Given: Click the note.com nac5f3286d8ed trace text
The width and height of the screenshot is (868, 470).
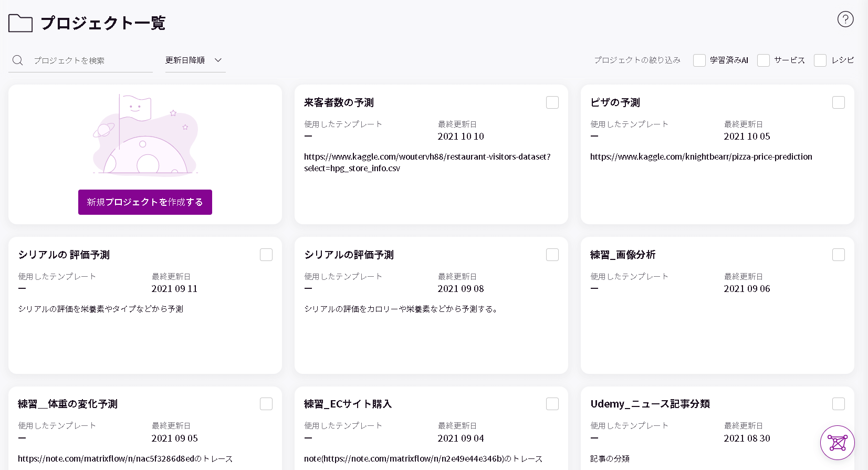Looking at the screenshot, I should pos(126,458).
